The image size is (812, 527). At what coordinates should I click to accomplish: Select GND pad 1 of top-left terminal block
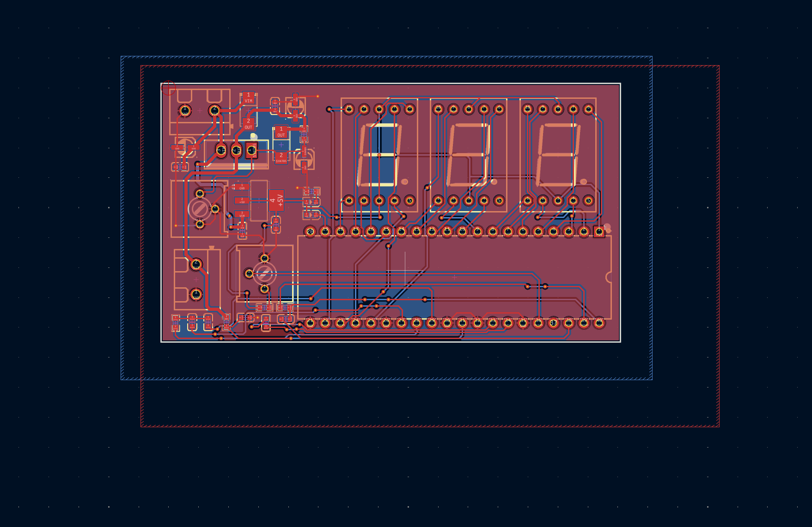coord(185,111)
